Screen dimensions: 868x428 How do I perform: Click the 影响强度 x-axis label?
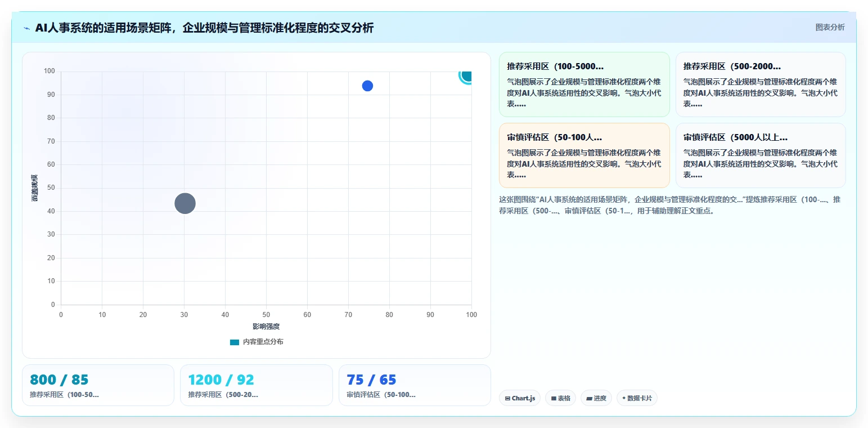[266, 327]
